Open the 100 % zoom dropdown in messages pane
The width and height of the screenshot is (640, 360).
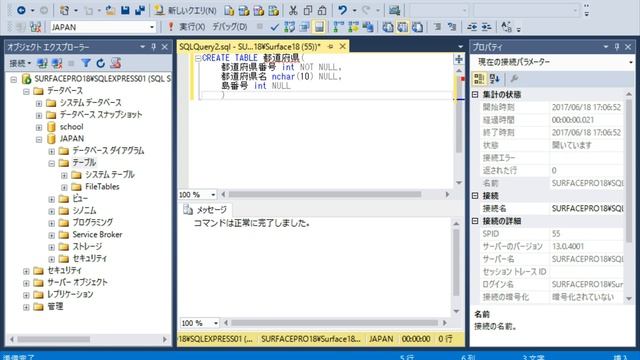[x=216, y=323]
